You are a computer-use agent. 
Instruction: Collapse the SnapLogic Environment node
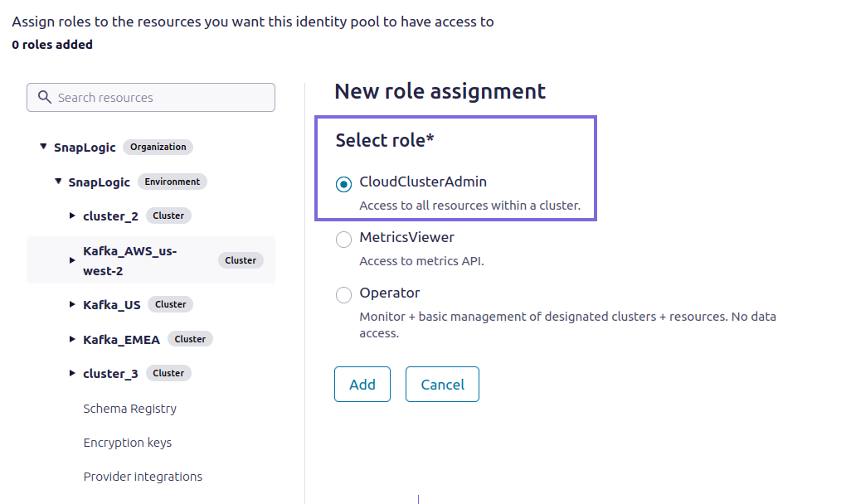(x=57, y=182)
